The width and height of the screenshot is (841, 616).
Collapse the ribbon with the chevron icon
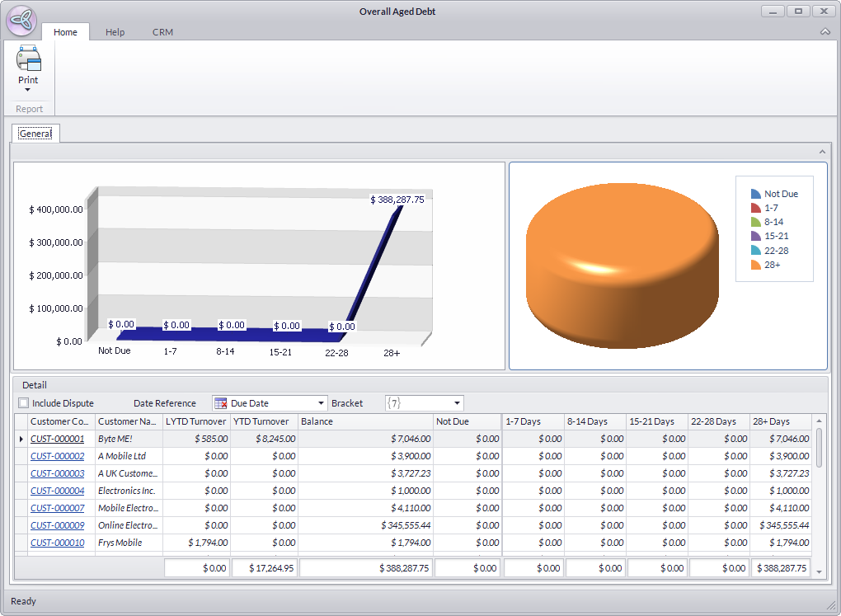[825, 32]
